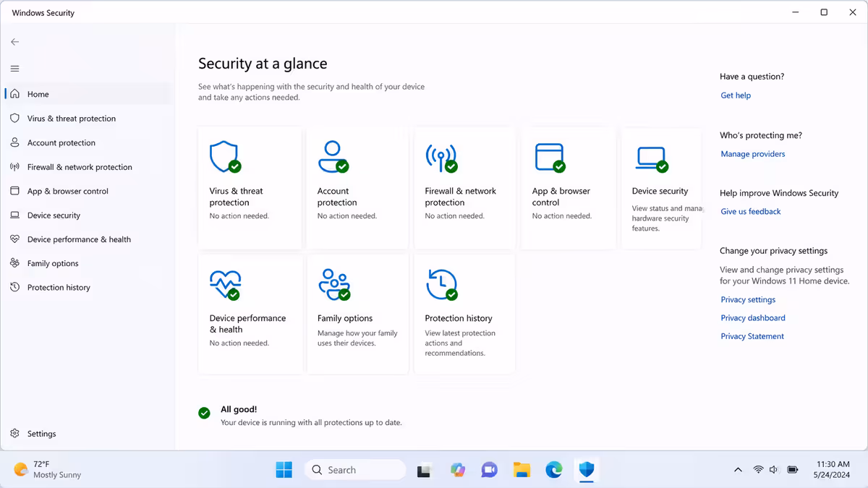Image resolution: width=868 pixels, height=488 pixels.
Task: Click the heartbeat icon on Device performance & health card
Action: click(224, 284)
